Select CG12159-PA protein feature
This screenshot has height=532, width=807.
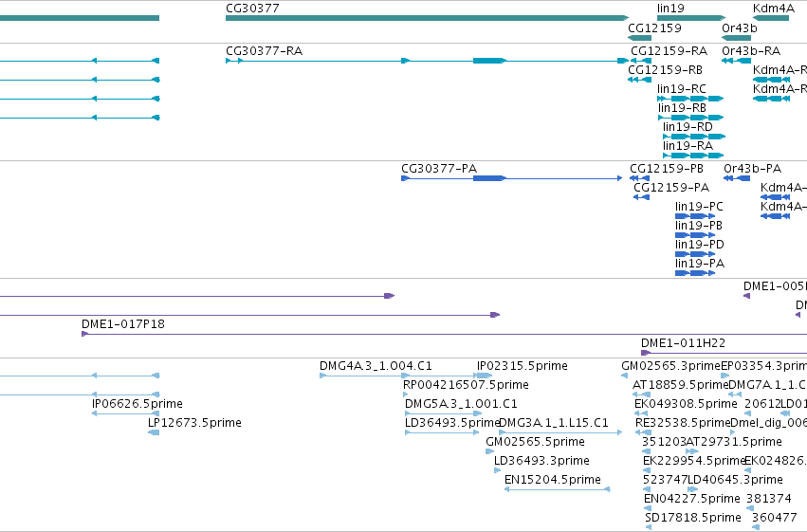641,197
